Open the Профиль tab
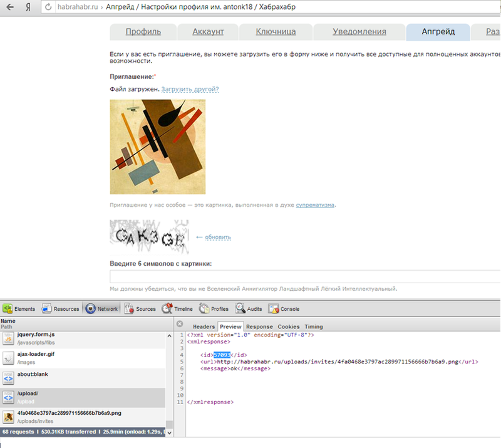Image resolution: width=501 pixels, height=448 pixels. [x=143, y=32]
